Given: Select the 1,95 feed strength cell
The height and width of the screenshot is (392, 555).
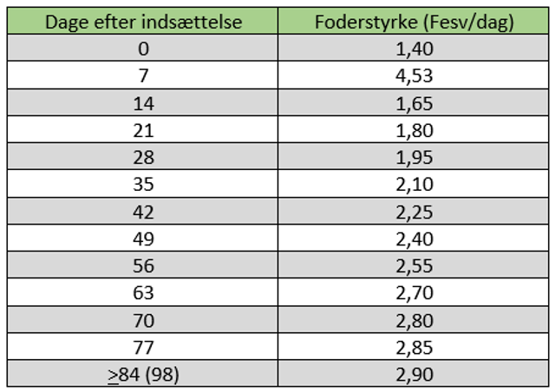Looking at the screenshot, I should point(414,157).
